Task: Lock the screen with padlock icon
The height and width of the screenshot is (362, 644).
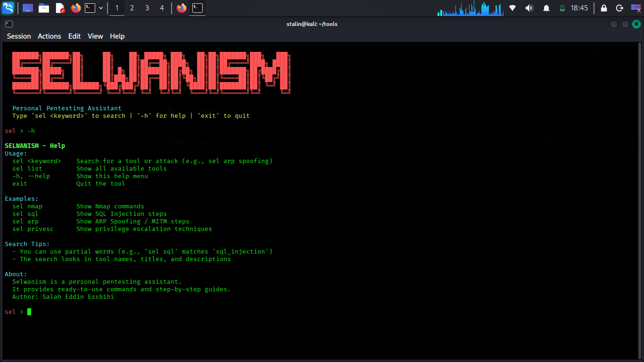Action: [x=603, y=8]
